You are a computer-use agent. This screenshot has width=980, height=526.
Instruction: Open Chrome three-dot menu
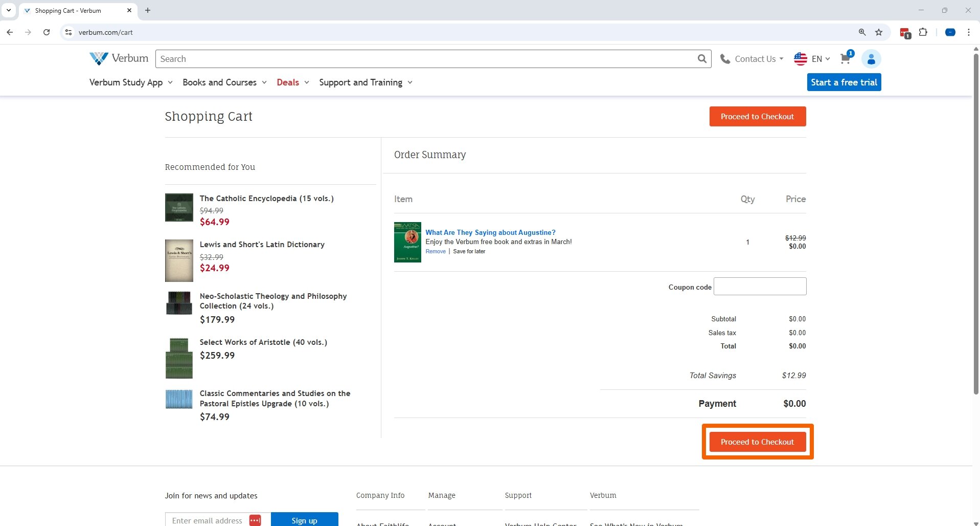click(x=969, y=32)
